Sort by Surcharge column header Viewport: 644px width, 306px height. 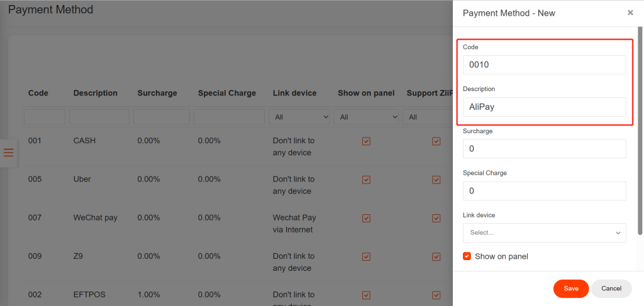(157, 93)
